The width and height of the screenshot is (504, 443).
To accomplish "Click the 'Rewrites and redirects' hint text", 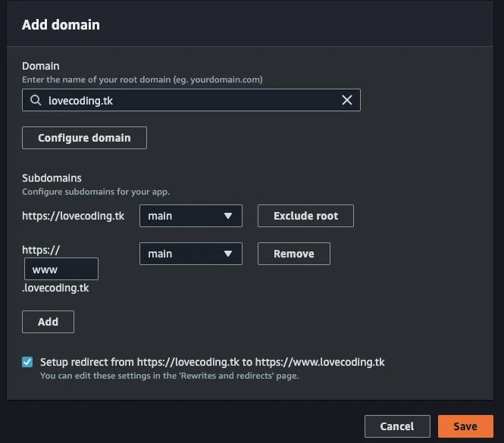I will coord(168,376).
